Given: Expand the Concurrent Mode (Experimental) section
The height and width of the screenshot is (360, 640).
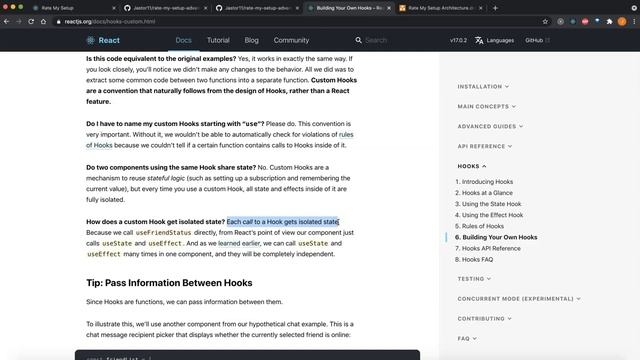Looking at the screenshot, I should 519,299.
